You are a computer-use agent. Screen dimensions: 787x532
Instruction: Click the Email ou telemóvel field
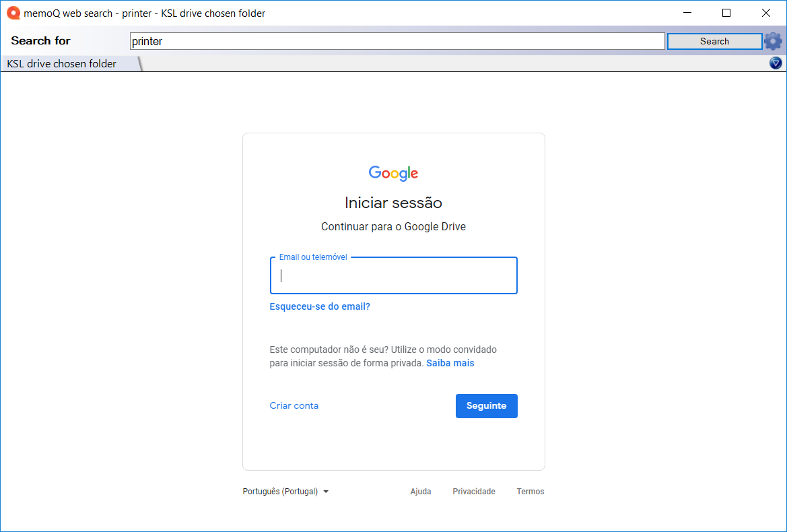click(393, 275)
